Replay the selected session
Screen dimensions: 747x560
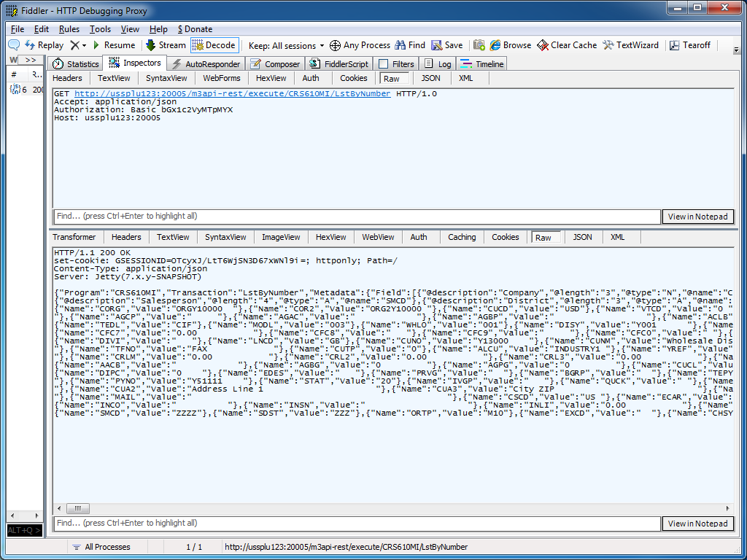pos(44,45)
